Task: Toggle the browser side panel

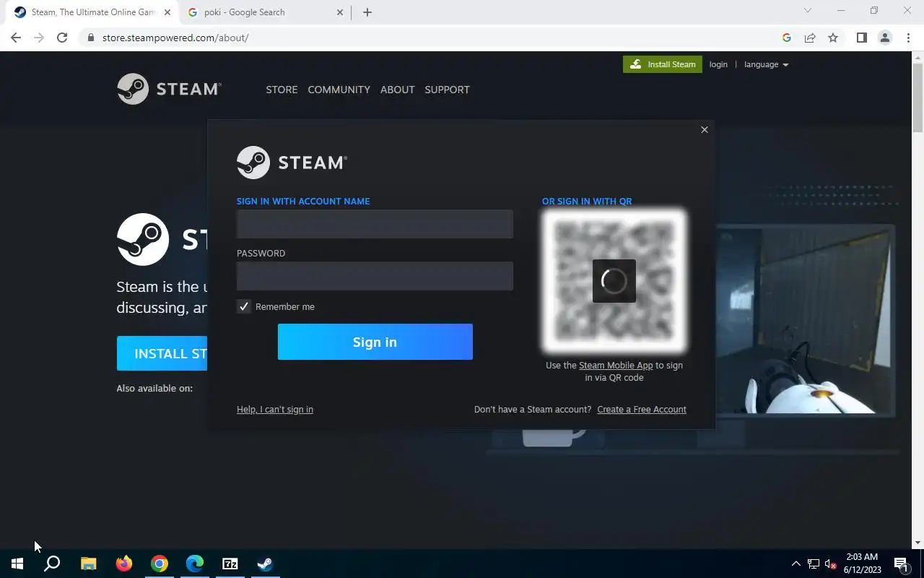Action: [x=861, y=38]
